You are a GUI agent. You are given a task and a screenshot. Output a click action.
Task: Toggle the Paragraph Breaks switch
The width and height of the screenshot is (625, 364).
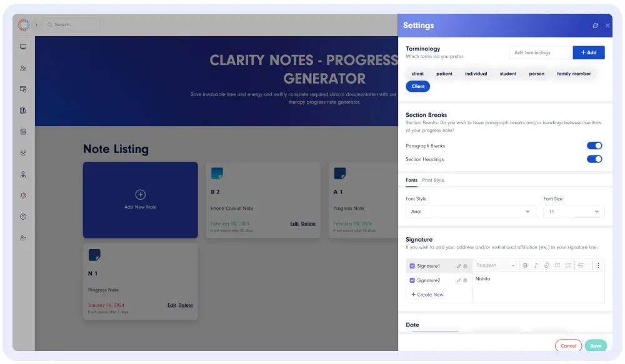594,145
